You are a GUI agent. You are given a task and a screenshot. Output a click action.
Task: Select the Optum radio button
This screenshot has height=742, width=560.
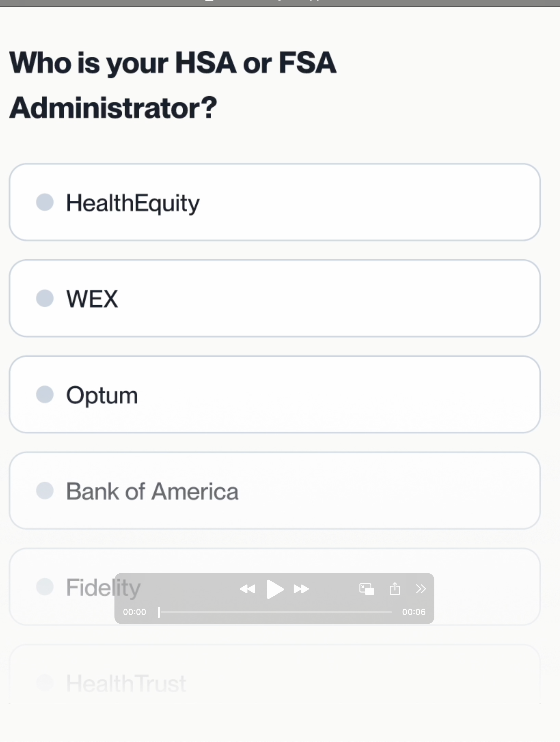[x=45, y=394]
